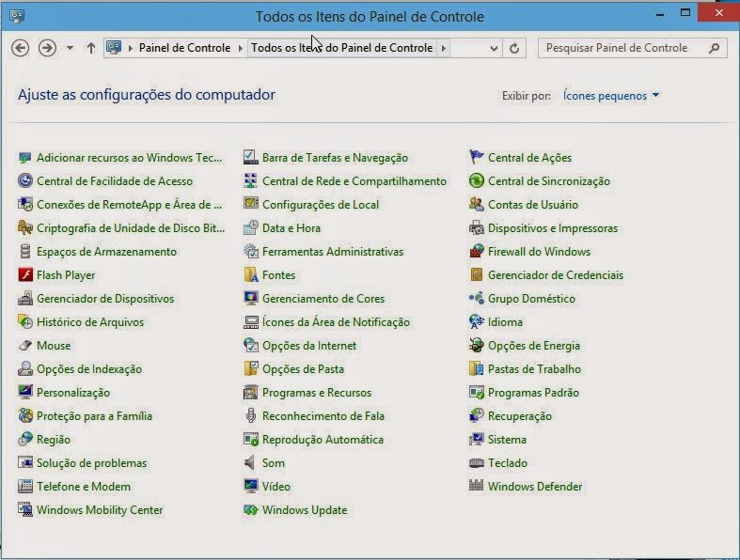Open Programas Padrão

(533, 393)
